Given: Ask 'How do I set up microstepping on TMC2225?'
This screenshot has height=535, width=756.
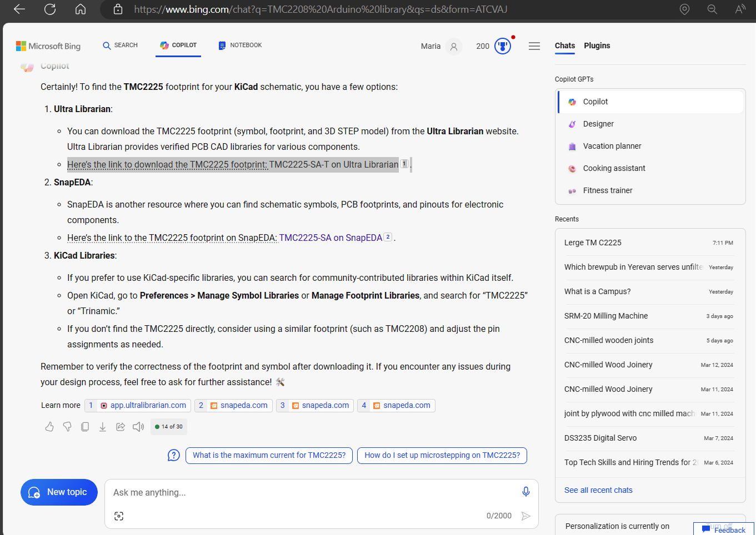Looking at the screenshot, I should click(x=442, y=455).
